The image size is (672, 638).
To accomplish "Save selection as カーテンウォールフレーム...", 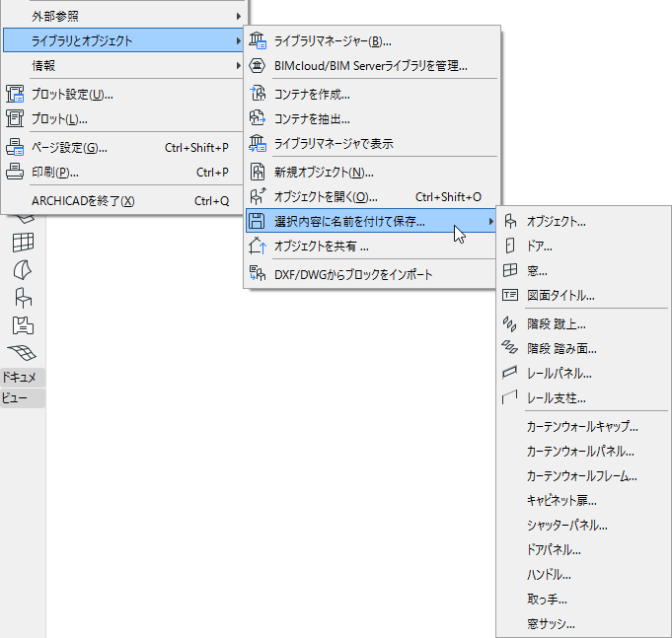I will pyautogui.click(x=584, y=475).
